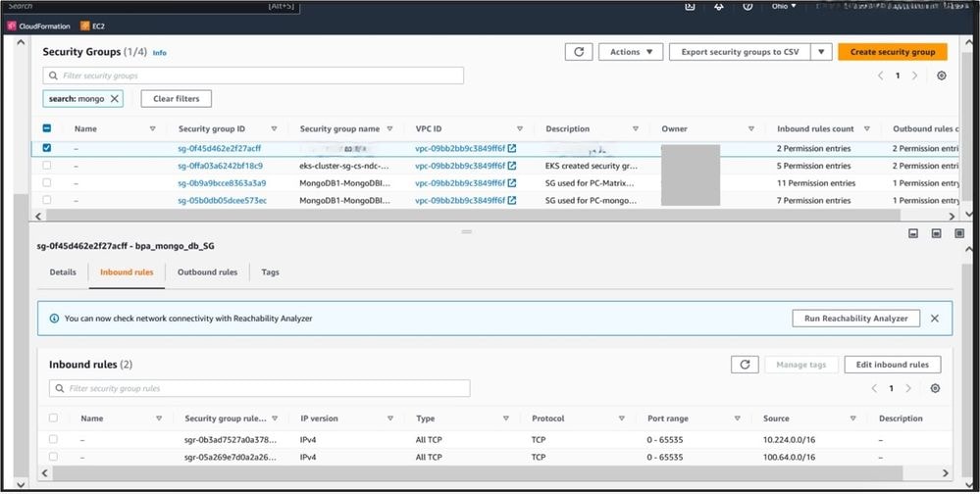Go to next page of Security Groups
The height and width of the screenshot is (494, 980).
915,75
